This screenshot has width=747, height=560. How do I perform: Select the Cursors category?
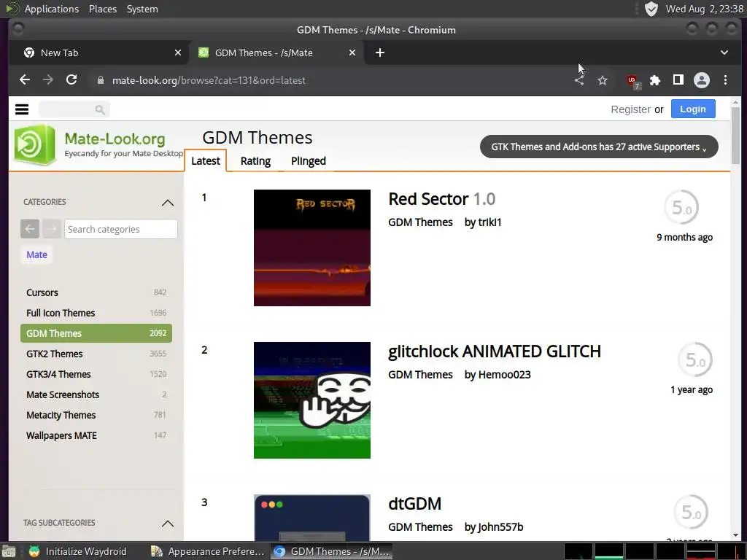tap(96, 292)
